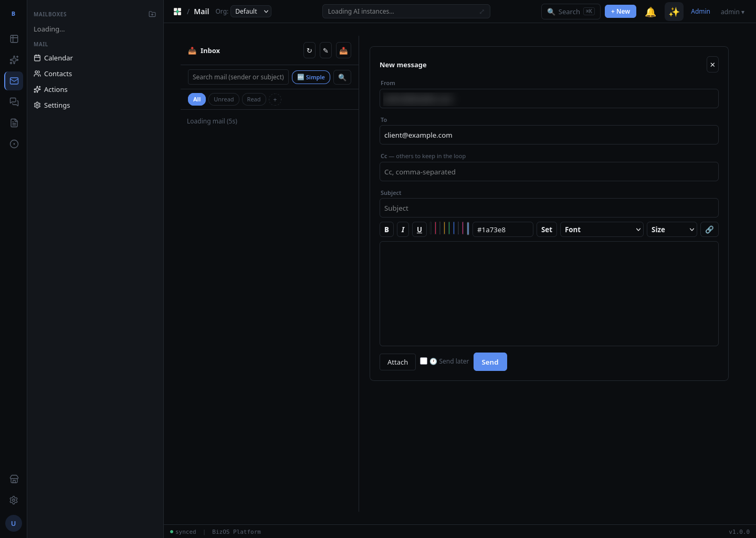Click the v1.0.0 version label
Image resolution: width=756 pixels, height=538 pixels.
pos(739,532)
